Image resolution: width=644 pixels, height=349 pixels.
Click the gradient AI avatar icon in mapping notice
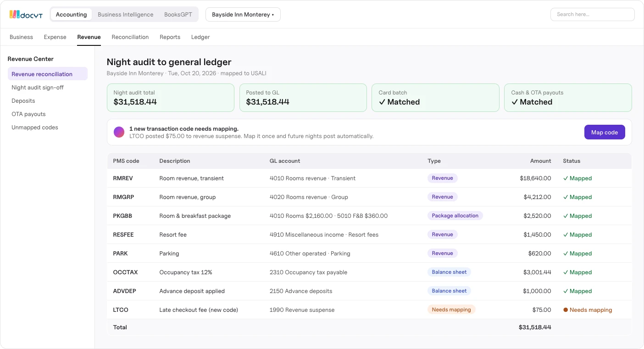pyautogui.click(x=119, y=132)
